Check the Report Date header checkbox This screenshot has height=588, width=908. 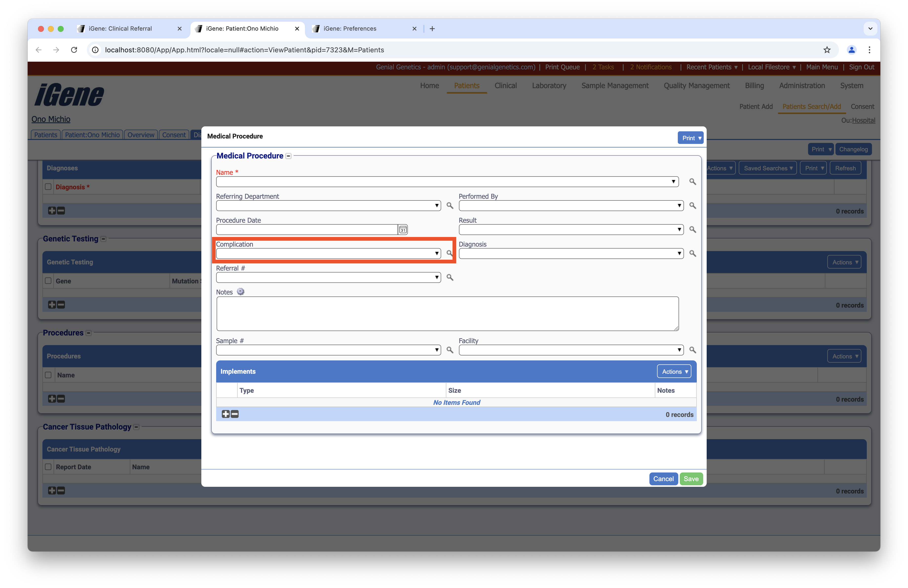click(48, 467)
